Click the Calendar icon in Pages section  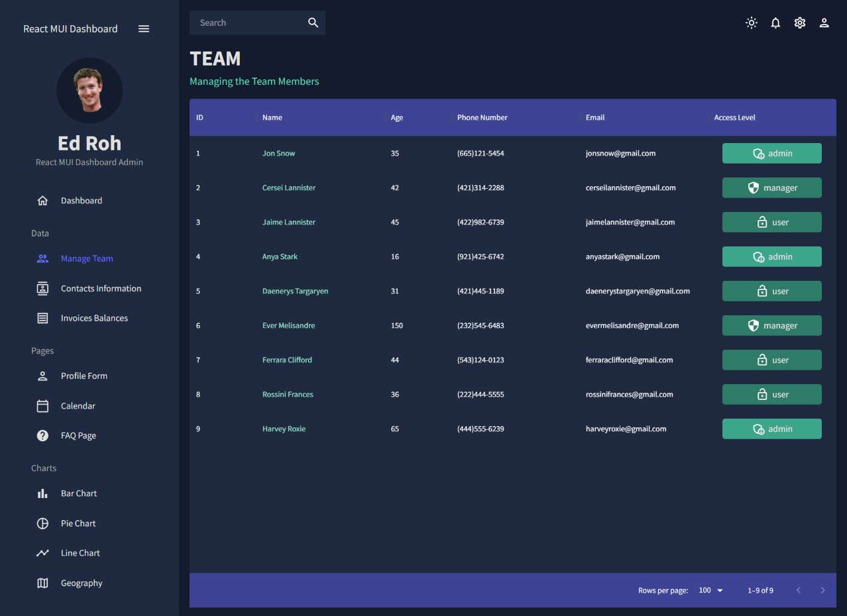point(42,405)
